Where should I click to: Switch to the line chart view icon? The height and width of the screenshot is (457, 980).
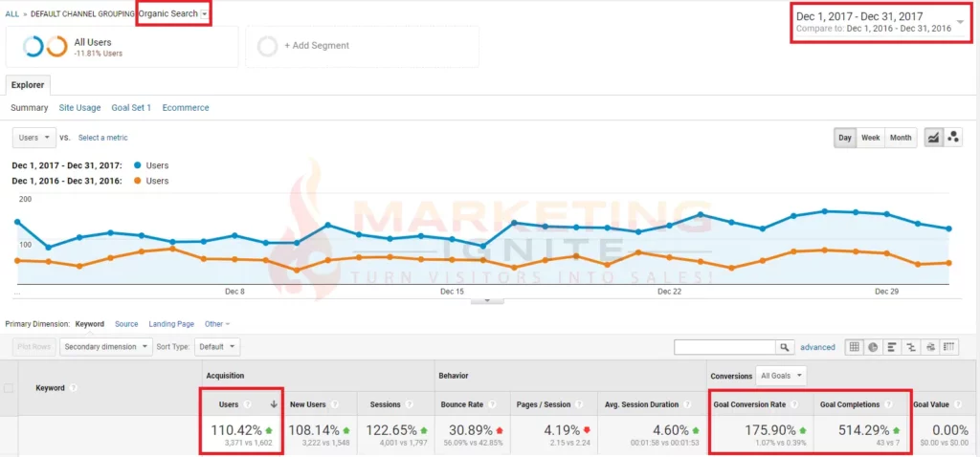(933, 138)
